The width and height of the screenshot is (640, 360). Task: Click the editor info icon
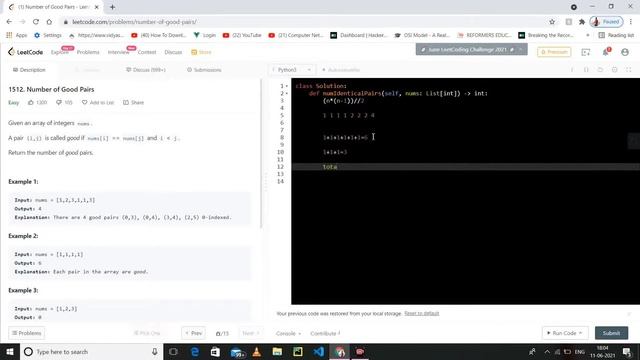[572, 70]
